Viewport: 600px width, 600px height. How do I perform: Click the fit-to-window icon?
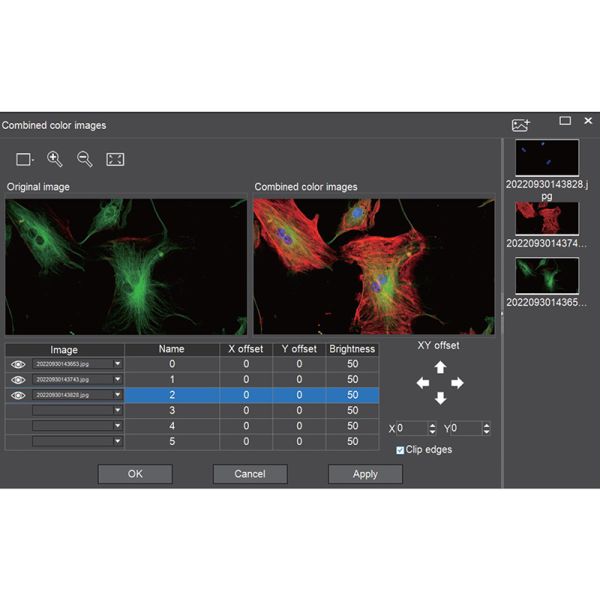[x=115, y=159]
